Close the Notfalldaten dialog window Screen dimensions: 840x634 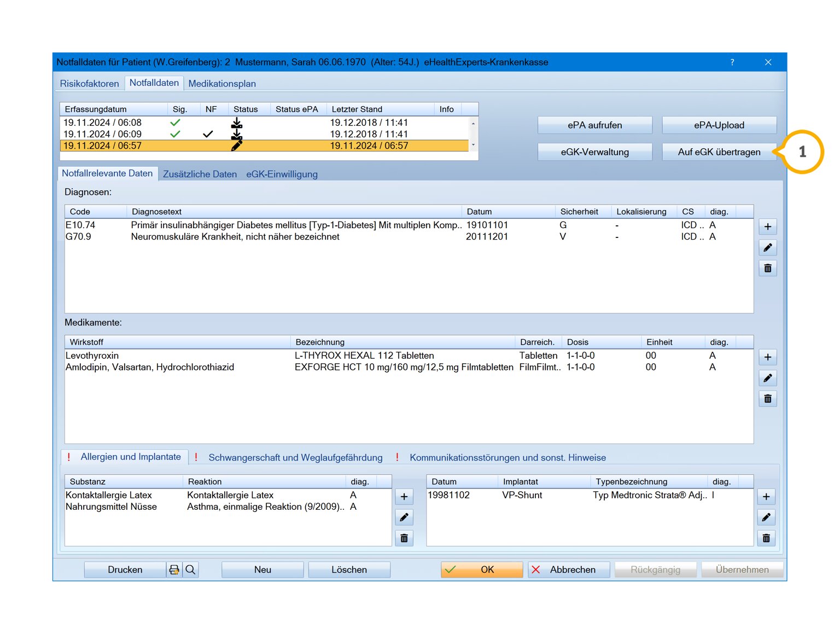coord(768,62)
